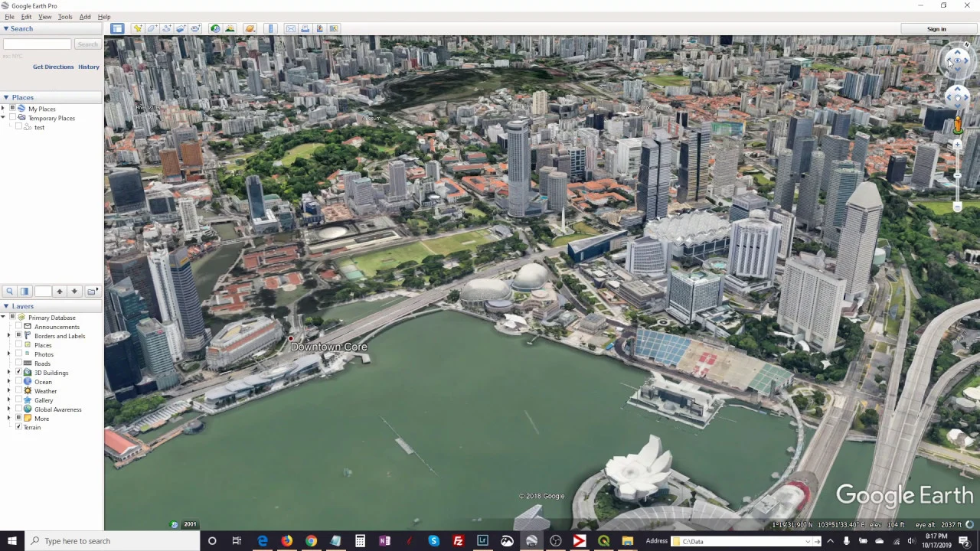Open OneNote from the taskbar
Viewport: 980px width, 551px height.
[384, 541]
